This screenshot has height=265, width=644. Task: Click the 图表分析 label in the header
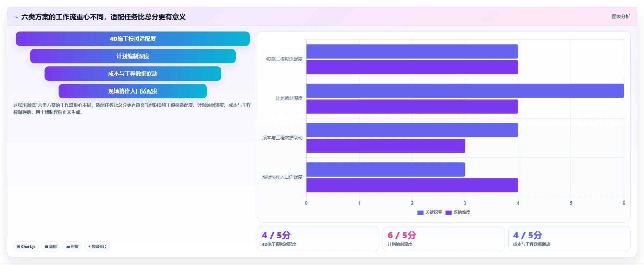tap(621, 16)
